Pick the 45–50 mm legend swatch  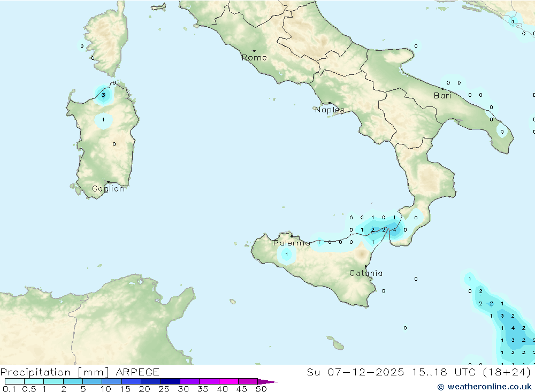tap(248, 381)
